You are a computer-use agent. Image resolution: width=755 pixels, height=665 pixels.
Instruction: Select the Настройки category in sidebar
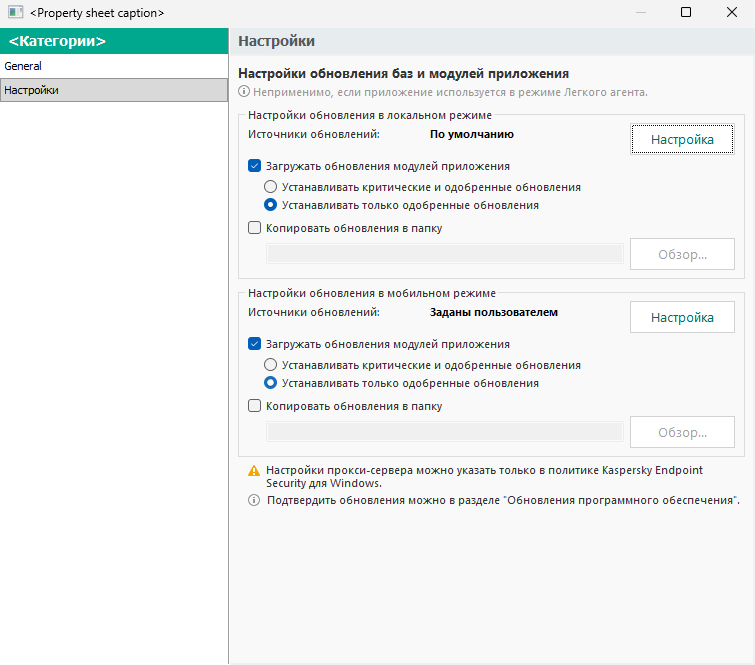[x=114, y=90]
